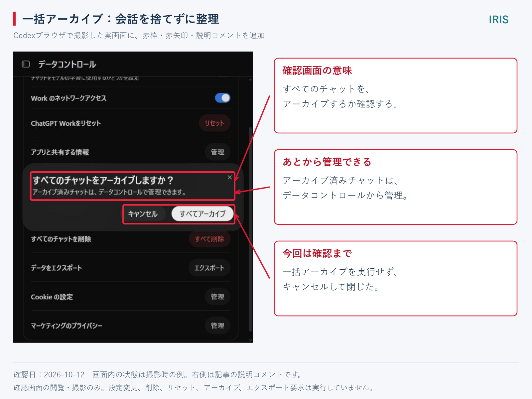Click the アーカイブ済みチャットは dialog description
The width and height of the screenshot is (532, 399).
click(x=109, y=192)
